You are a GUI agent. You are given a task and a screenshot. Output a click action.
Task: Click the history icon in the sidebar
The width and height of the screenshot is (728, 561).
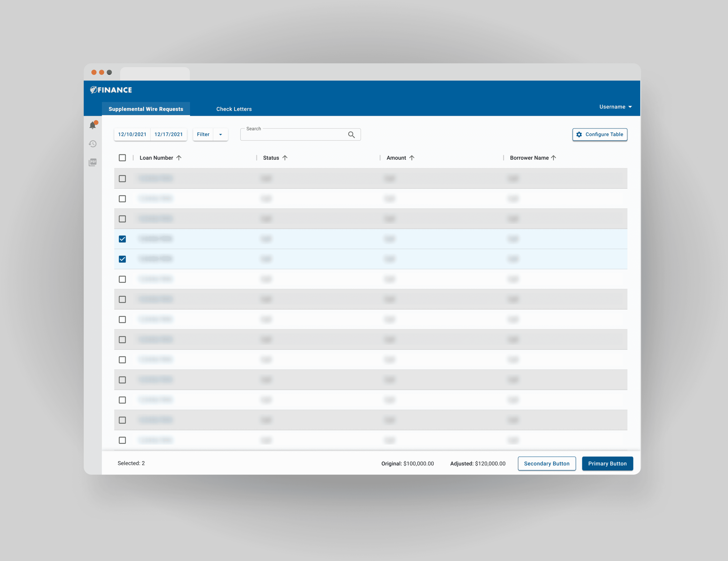tap(93, 144)
